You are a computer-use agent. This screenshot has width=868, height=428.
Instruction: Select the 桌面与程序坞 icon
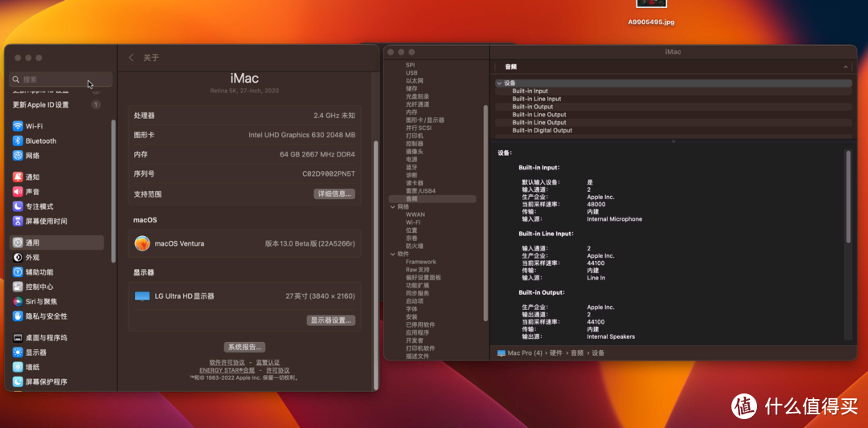[x=18, y=337]
